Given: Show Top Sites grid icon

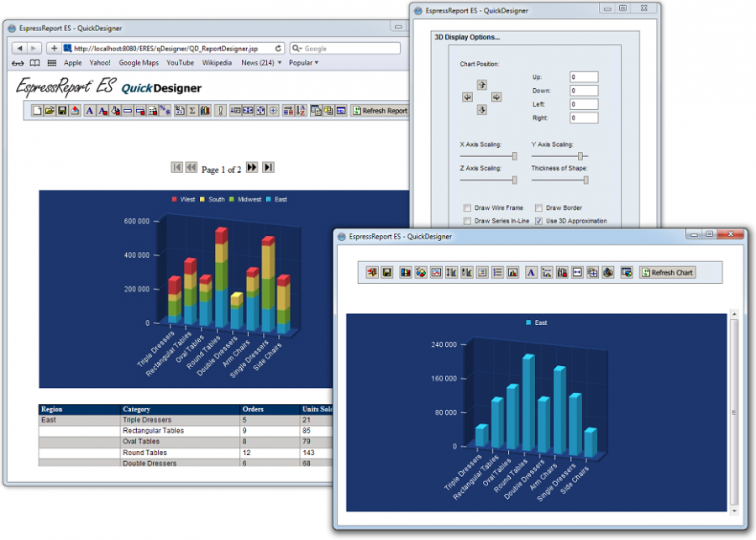Looking at the screenshot, I should click(x=51, y=63).
